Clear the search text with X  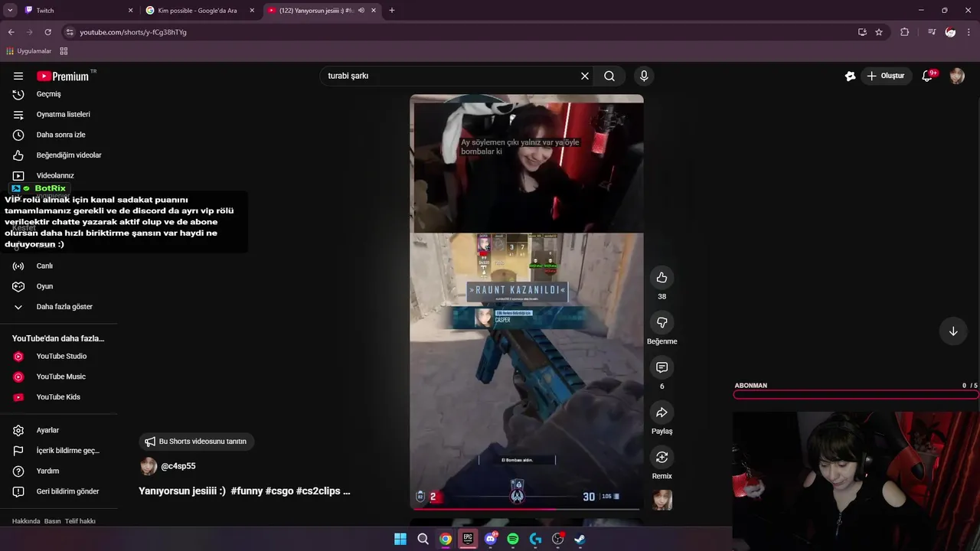point(585,76)
